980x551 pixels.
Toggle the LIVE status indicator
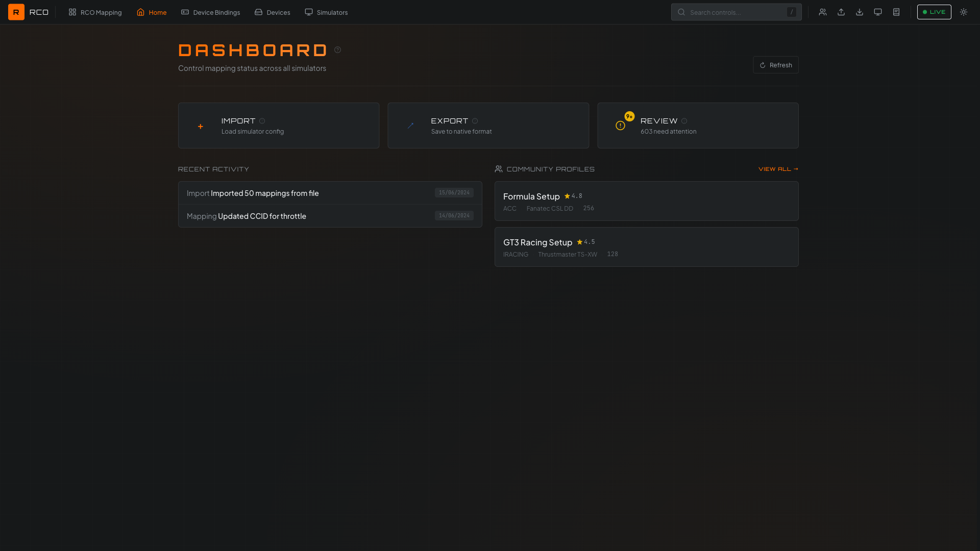pyautogui.click(x=934, y=12)
